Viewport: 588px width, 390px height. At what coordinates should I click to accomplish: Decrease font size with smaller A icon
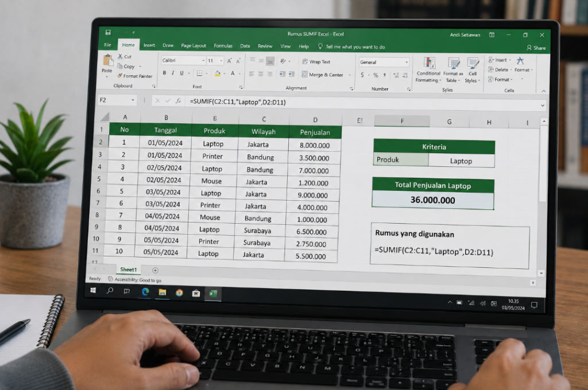pyautogui.click(x=238, y=61)
